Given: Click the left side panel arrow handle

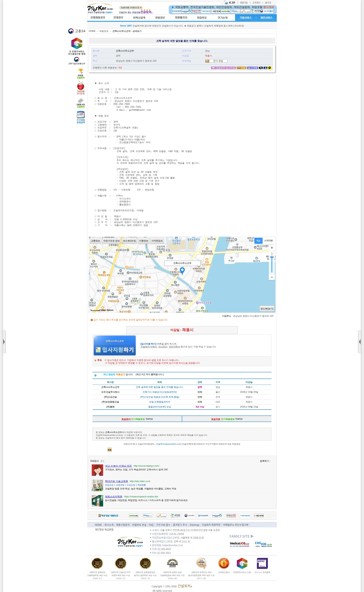Looking at the screenshot, I should pos(4,342).
